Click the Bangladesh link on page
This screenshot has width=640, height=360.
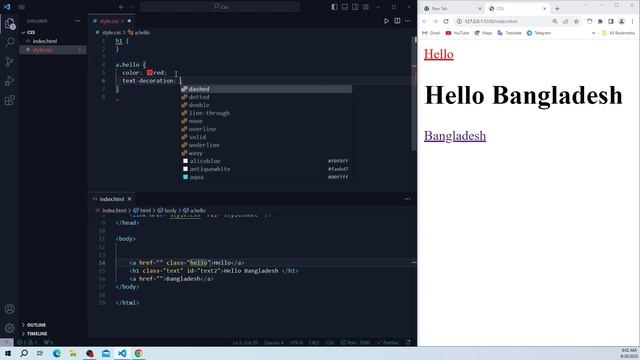tap(455, 136)
